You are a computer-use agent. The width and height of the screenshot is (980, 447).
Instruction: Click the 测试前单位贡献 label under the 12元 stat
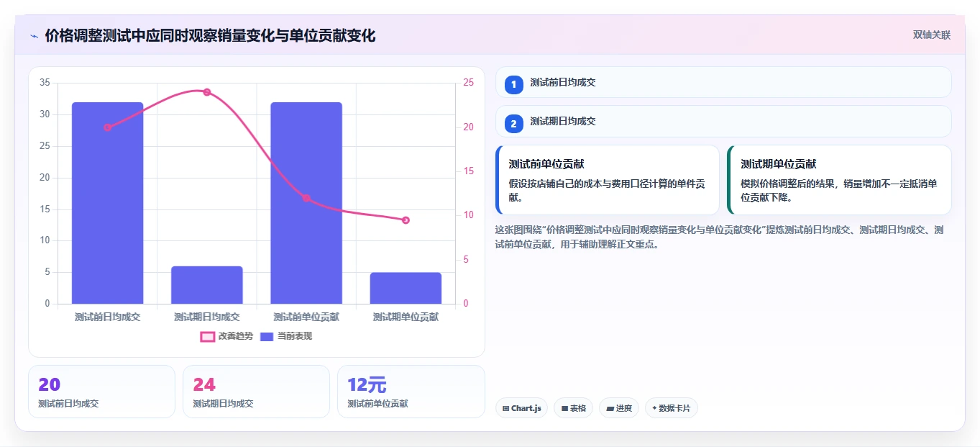(377, 404)
